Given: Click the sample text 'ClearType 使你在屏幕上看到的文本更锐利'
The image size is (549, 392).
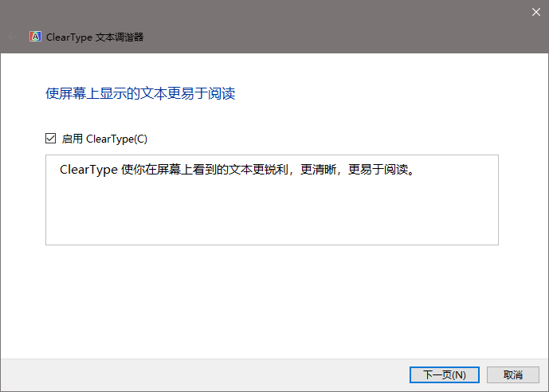Looking at the screenshot, I should tap(174, 170).
